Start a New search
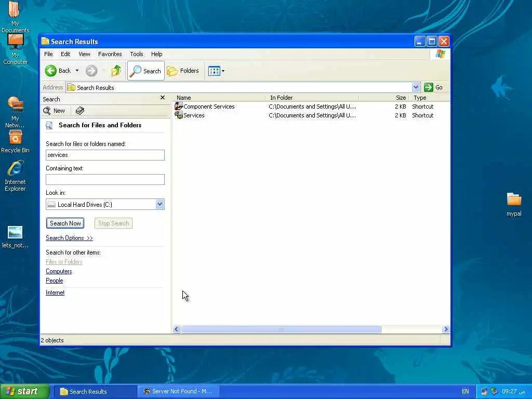Viewport: 532px width, 399px height. click(x=54, y=111)
